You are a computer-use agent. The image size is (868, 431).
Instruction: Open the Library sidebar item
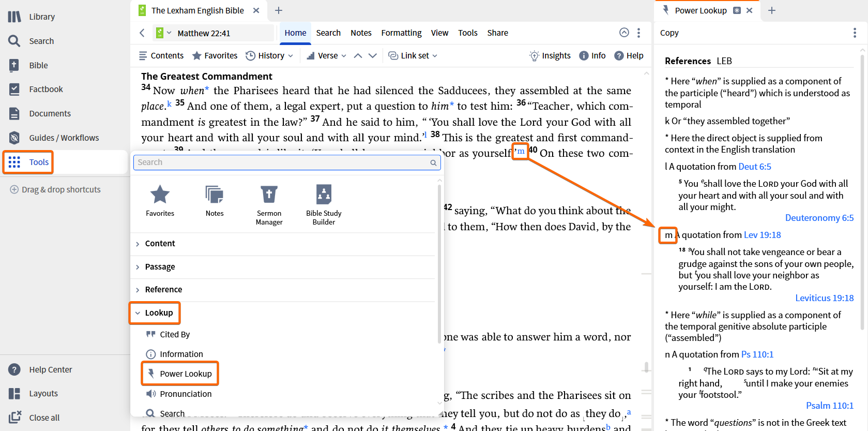tap(32, 17)
